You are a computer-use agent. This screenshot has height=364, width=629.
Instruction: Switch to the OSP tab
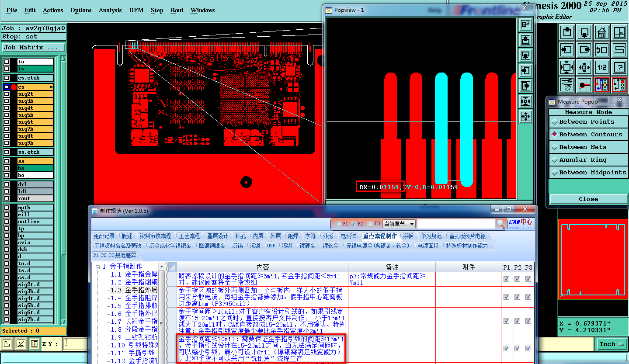271,246
